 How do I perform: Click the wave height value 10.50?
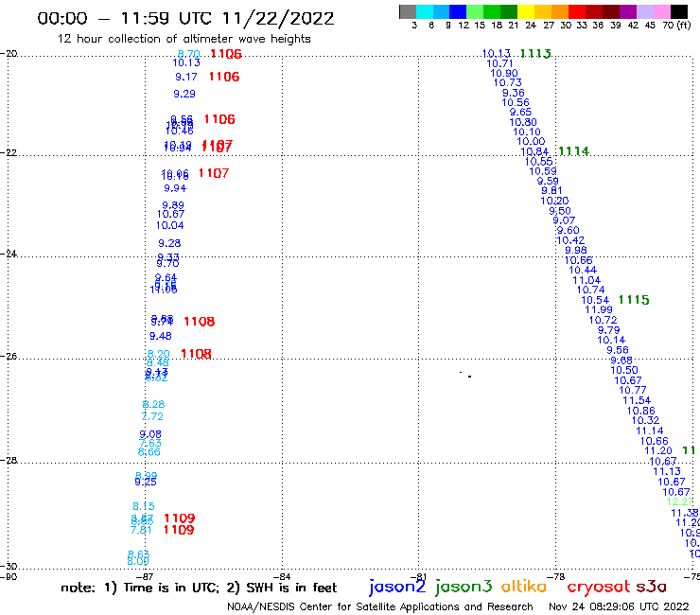624,370
